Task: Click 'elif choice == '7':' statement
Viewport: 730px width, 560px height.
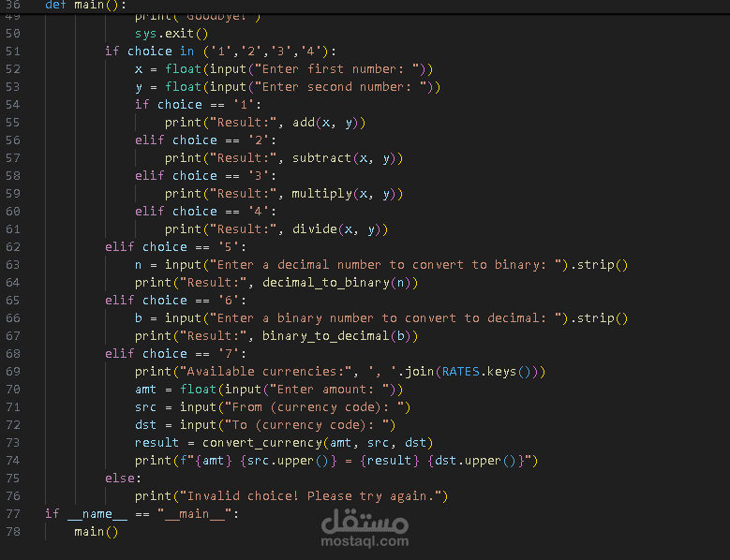Action: 175,354
